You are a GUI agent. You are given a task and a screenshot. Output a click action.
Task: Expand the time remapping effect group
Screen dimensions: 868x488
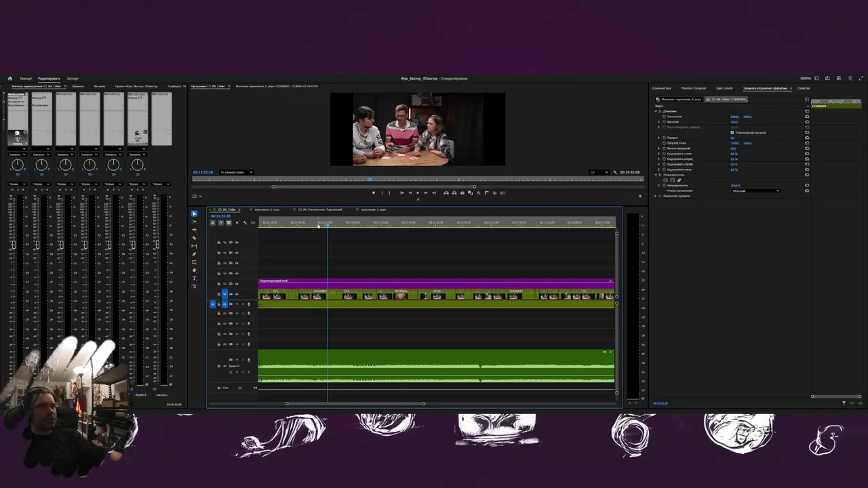(655, 196)
